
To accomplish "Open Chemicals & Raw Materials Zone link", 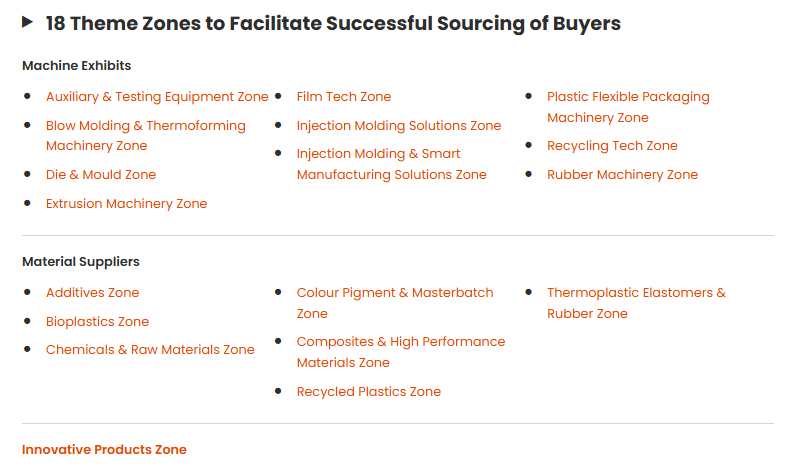I will (x=150, y=350).
